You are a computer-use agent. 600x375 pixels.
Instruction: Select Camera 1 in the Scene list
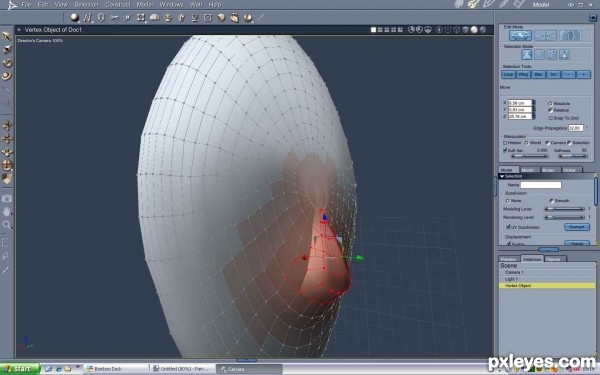coord(547,272)
